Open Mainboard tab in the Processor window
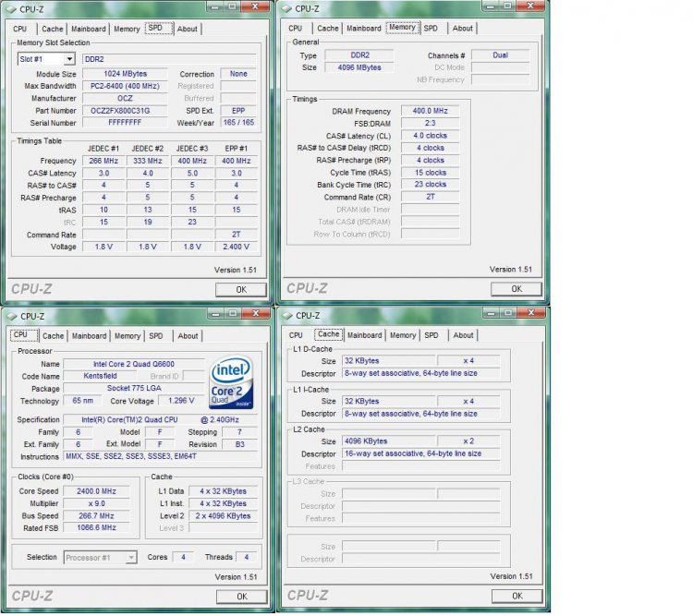693x616 pixels. (89, 336)
